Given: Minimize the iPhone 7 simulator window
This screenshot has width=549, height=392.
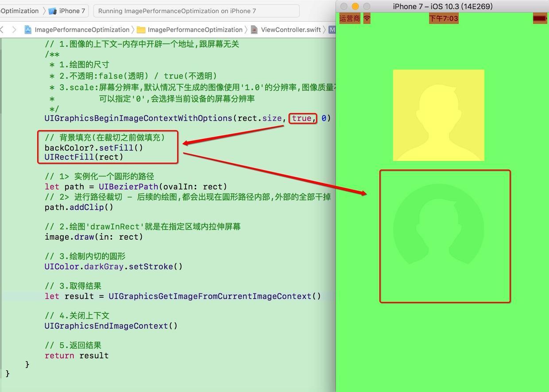Looking at the screenshot, I should pyautogui.click(x=355, y=6).
